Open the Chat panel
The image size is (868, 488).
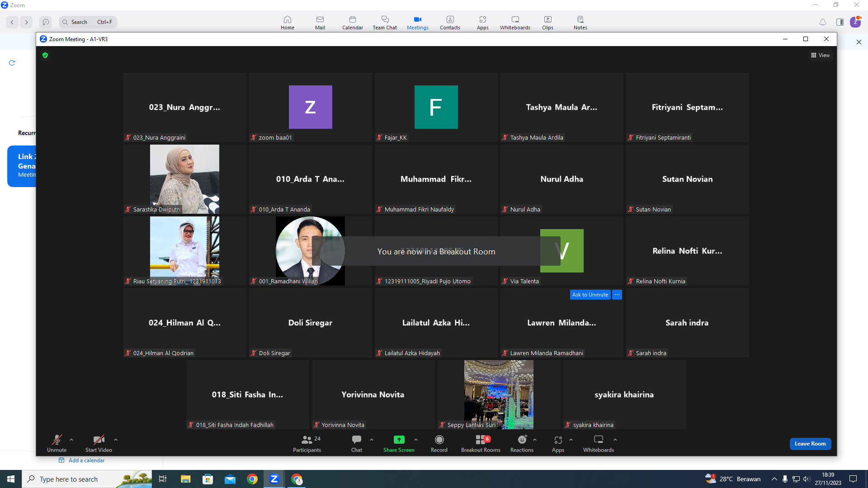357,443
